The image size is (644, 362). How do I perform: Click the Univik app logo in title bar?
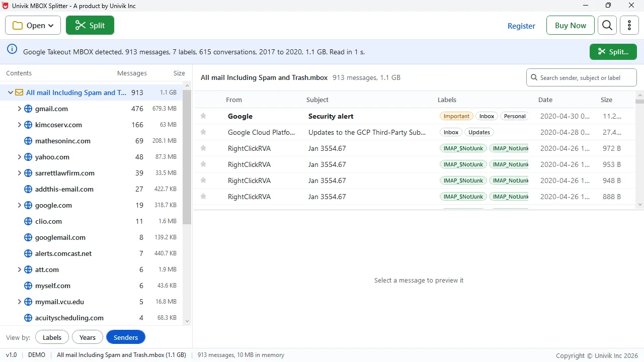(x=6, y=6)
